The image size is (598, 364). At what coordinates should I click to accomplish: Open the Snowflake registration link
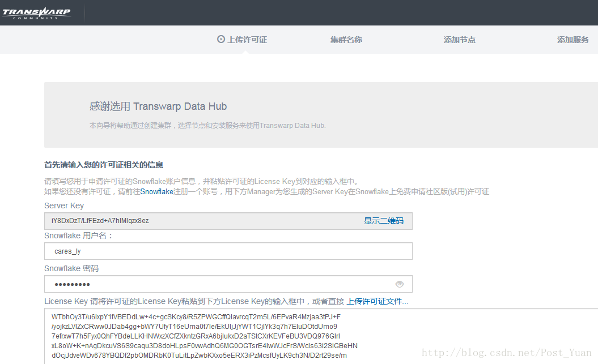click(157, 191)
